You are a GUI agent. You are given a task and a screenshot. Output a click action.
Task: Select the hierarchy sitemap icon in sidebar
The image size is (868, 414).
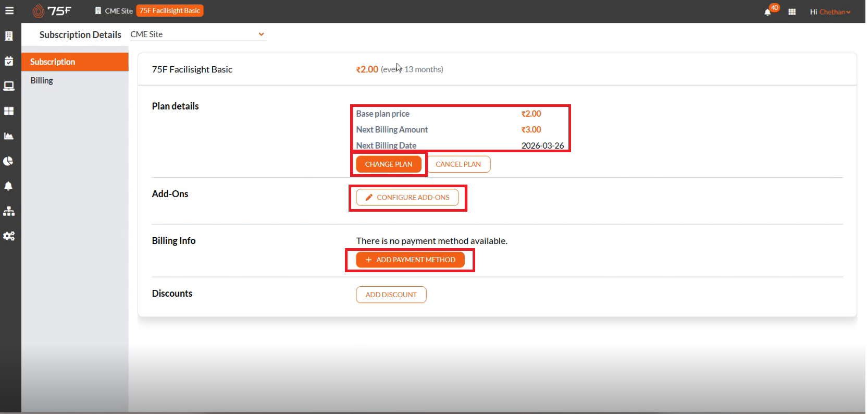click(9, 211)
